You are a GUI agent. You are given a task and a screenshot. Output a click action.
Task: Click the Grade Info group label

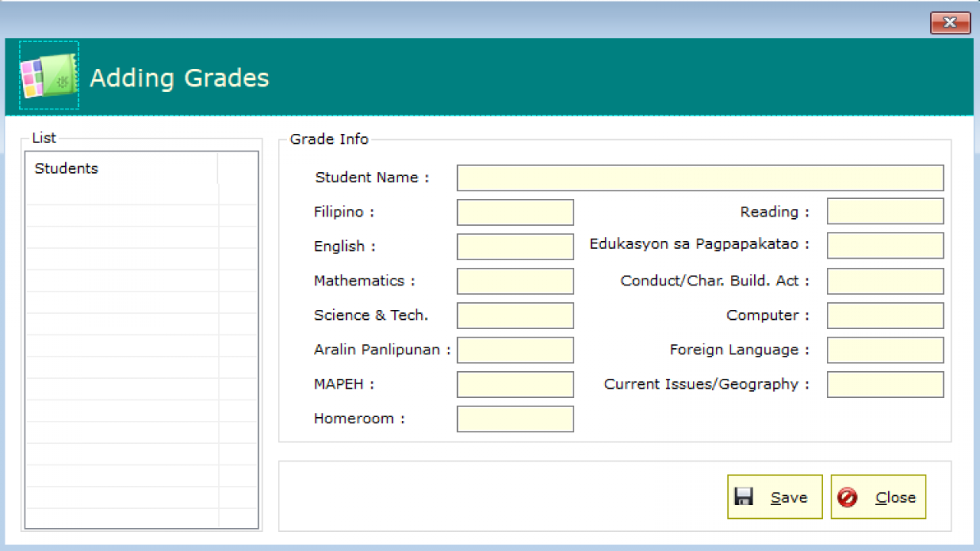[329, 139]
